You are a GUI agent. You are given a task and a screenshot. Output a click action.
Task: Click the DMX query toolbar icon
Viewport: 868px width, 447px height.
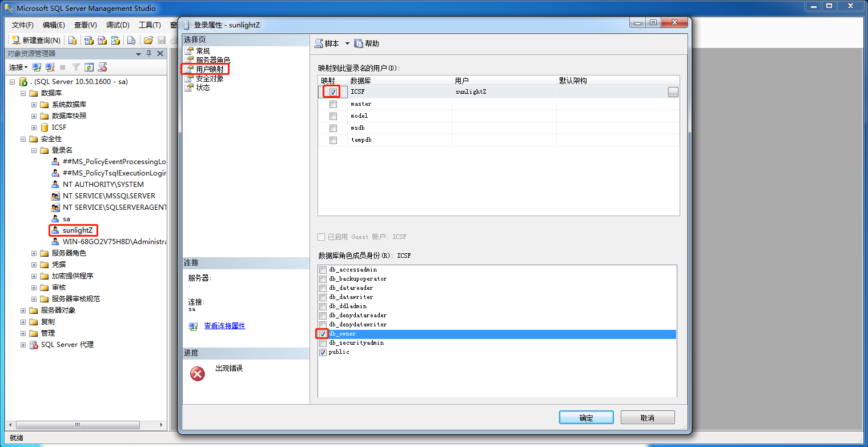(x=102, y=40)
